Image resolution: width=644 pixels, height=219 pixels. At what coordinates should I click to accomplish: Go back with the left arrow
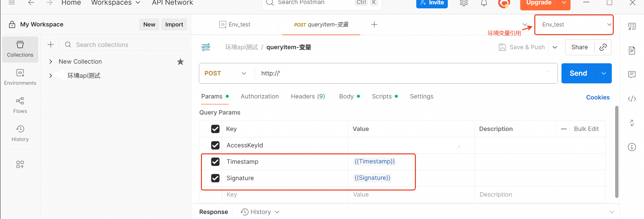coord(31,2)
